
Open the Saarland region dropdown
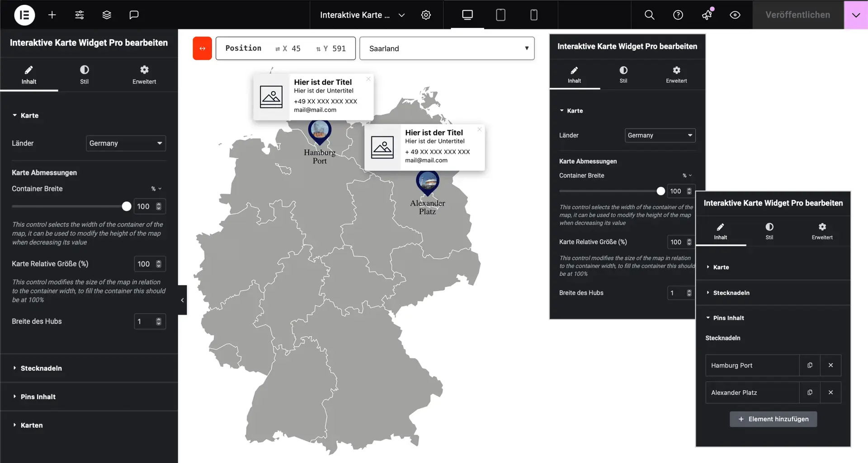447,48
